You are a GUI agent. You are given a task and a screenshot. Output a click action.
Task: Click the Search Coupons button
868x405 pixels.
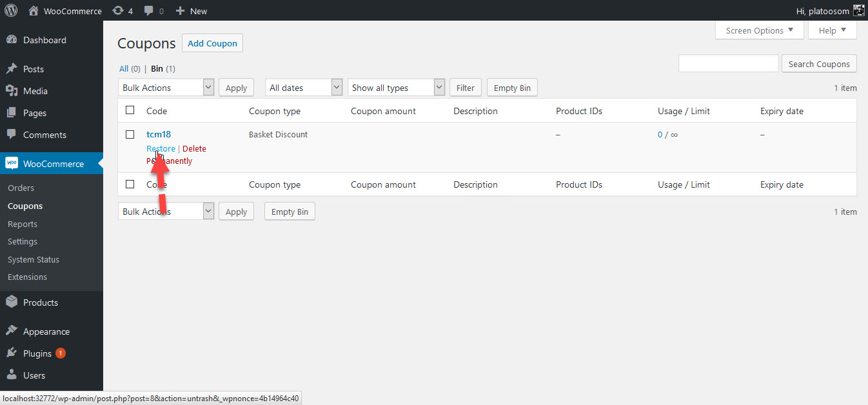pyautogui.click(x=819, y=64)
